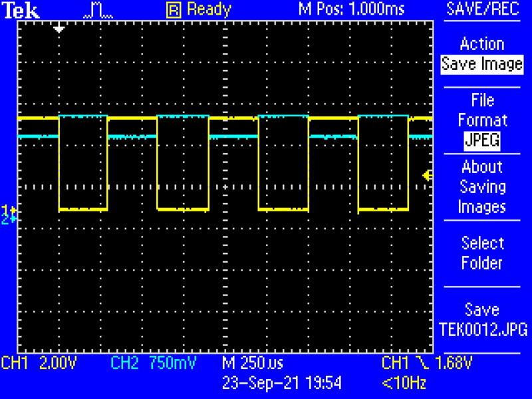Click the SAVE/REC menu title
This screenshot has width=532, height=399.
(483, 9)
